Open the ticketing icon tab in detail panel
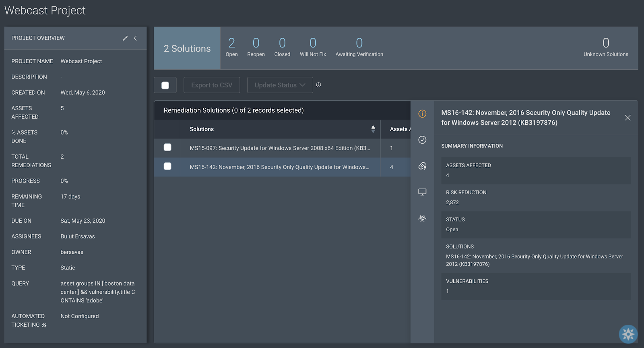 tap(422, 166)
